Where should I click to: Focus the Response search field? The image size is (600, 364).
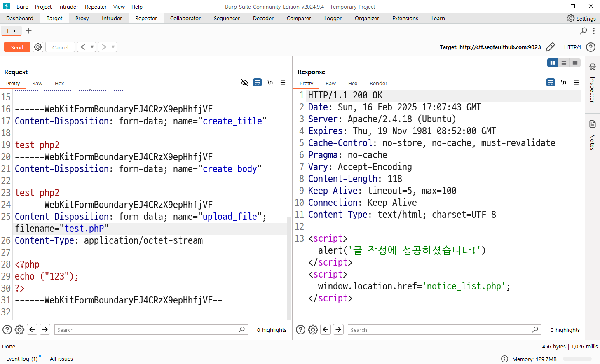tap(444, 329)
